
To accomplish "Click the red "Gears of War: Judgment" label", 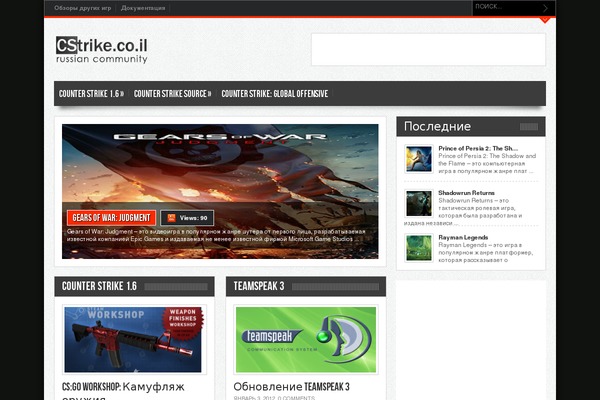I will point(111,218).
